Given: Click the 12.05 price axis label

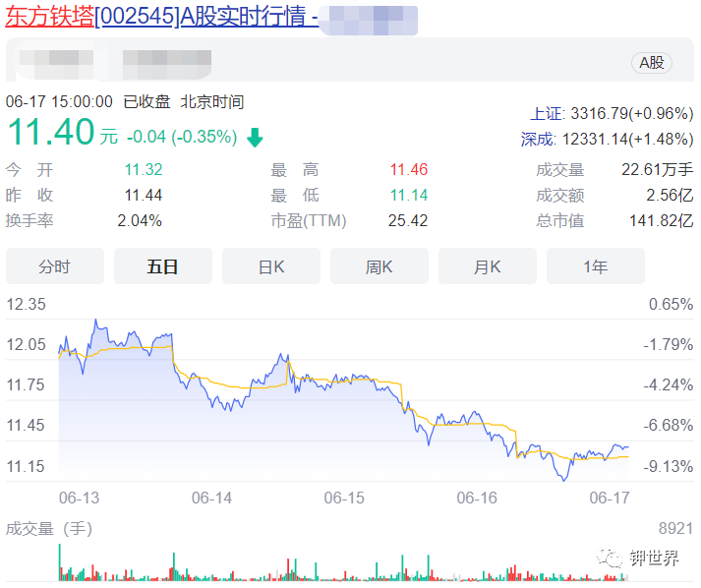Looking at the screenshot, I should pyautogui.click(x=26, y=345).
